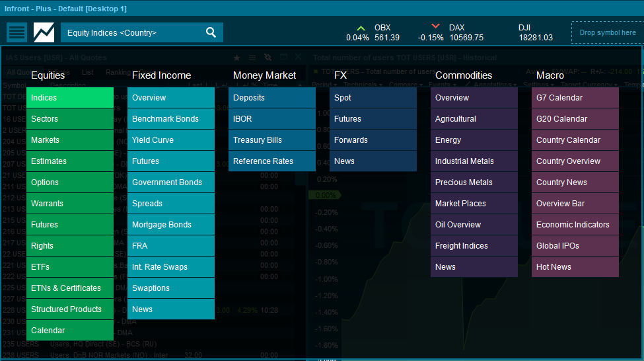The width and height of the screenshot is (644, 361).
Task: Open Mortgage Bonds
Action: pos(171,225)
